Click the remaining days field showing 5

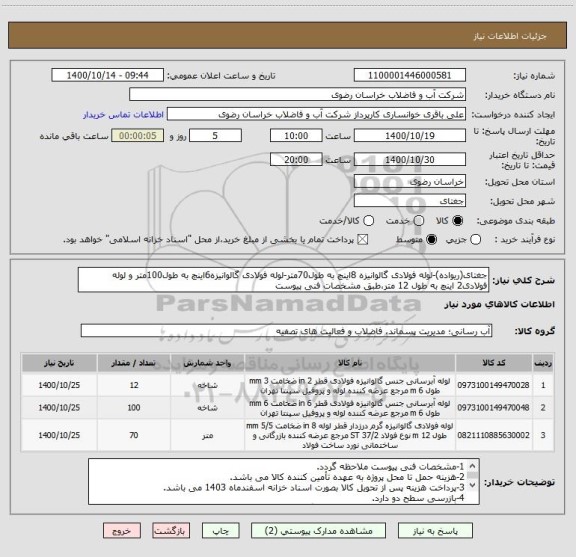coord(215,136)
